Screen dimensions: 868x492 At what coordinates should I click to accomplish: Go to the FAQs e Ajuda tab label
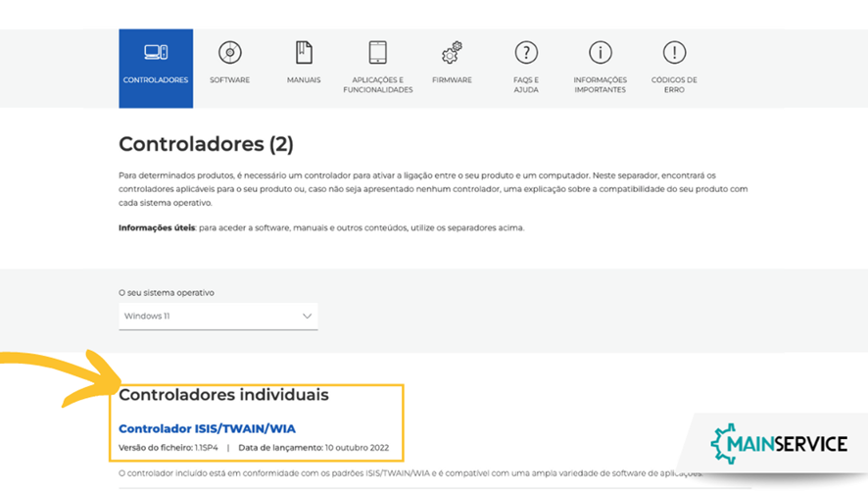[x=526, y=84]
